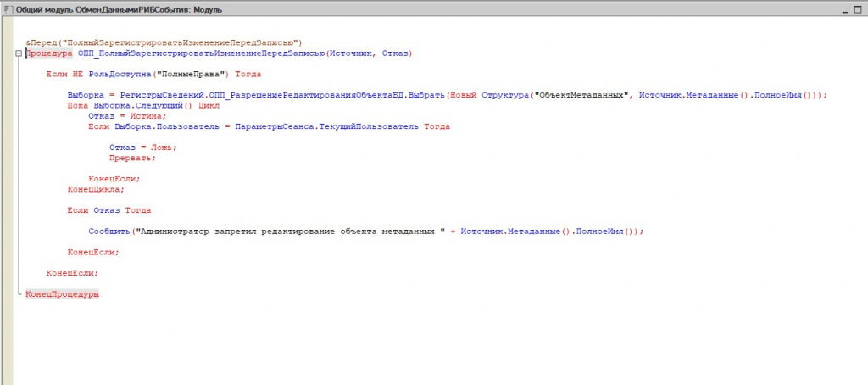Image resolution: width=868 pixels, height=385 pixels.
Task: Click the 'Отказ = Ложь;' line
Action: coord(142,148)
